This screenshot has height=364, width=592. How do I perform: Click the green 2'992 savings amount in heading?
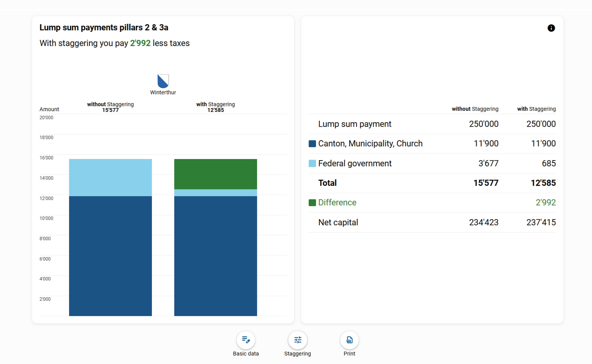(x=140, y=43)
